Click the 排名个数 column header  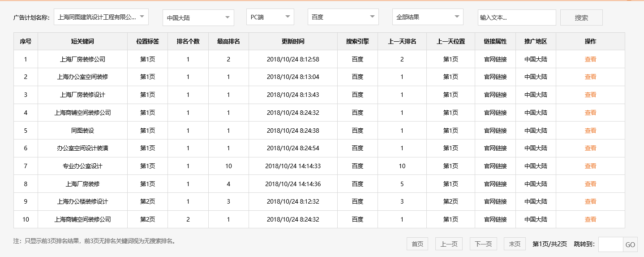coord(188,41)
